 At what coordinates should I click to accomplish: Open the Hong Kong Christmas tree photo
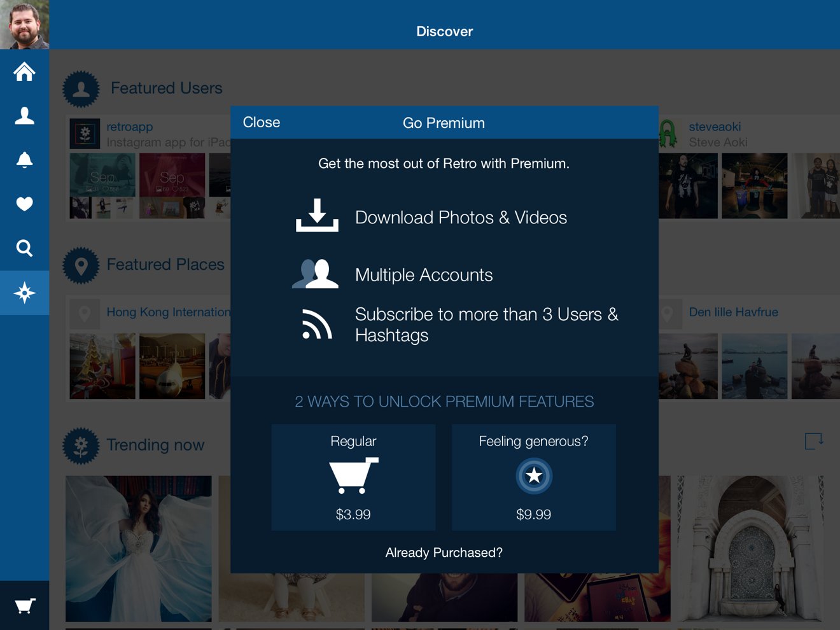coord(102,366)
